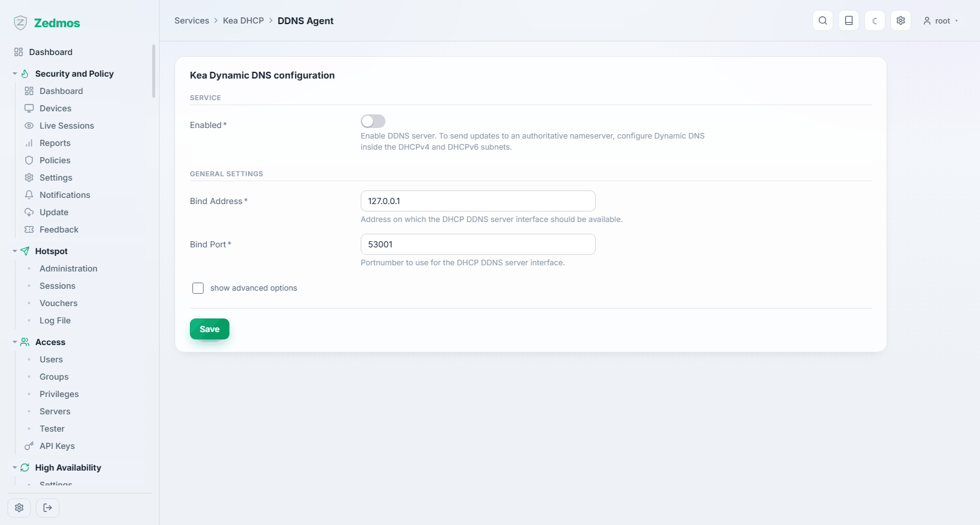
Task: Open the Servers page link
Action: [55, 411]
